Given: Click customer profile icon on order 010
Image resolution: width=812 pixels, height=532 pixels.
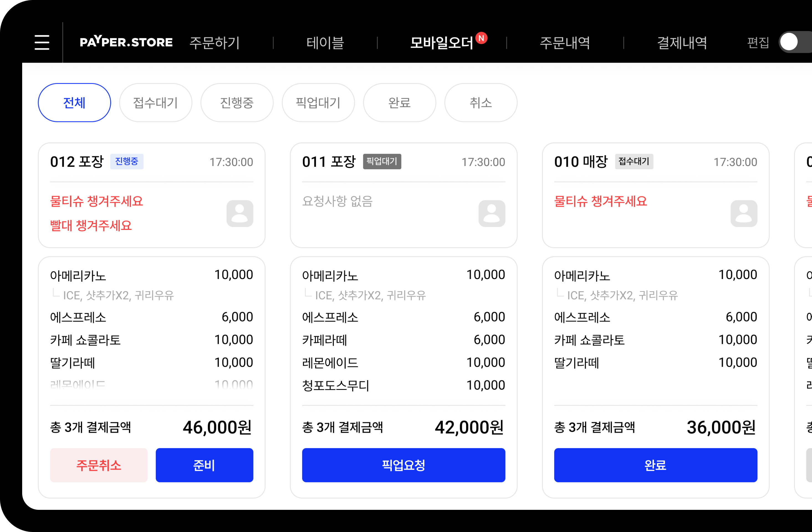Looking at the screenshot, I should [x=744, y=213].
